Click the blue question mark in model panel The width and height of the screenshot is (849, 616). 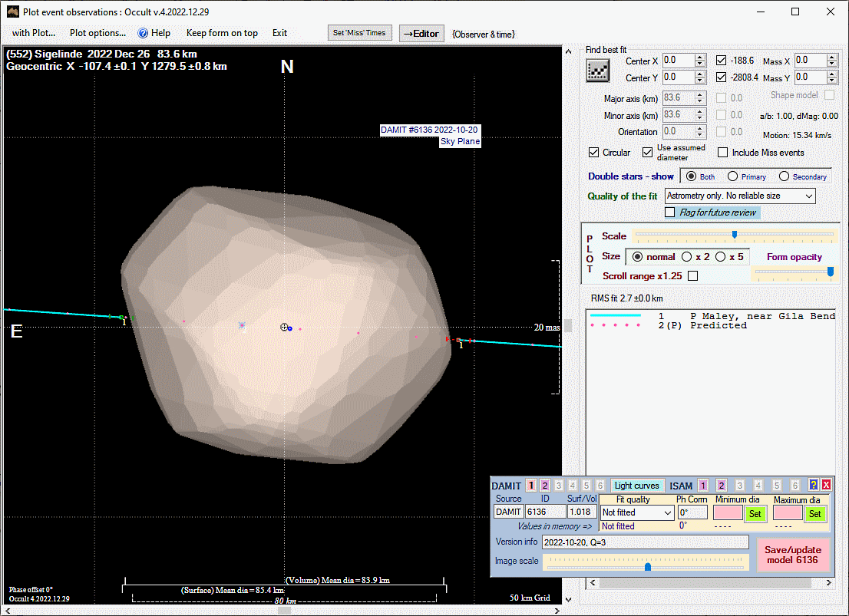[x=814, y=485]
